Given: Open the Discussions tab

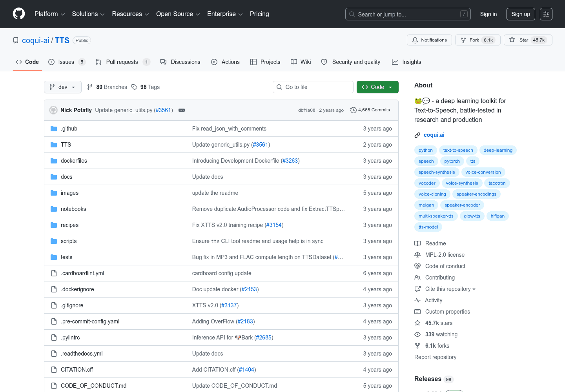Looking at the screenshot, I should point(180,62).
